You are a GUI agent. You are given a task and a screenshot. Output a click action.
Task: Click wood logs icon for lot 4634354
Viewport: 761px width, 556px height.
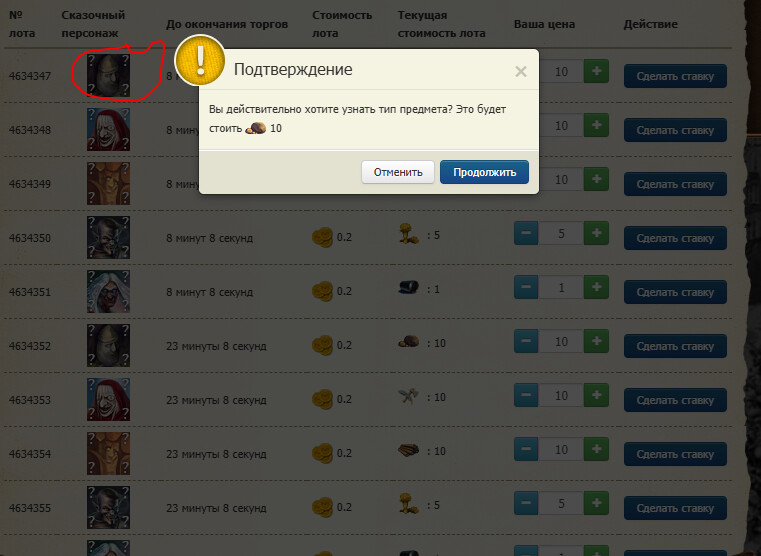(x=409, y=450)
